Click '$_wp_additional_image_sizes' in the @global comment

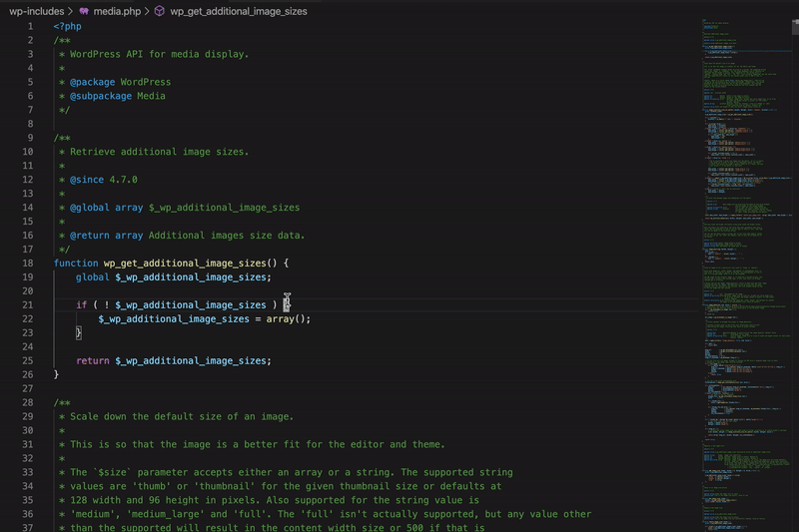[224, 208]
